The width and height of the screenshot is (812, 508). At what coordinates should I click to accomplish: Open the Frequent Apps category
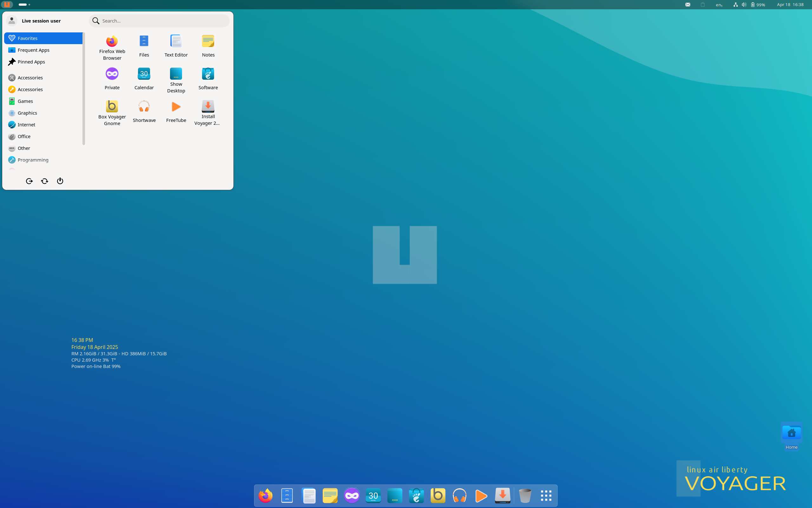pos(43,50)
